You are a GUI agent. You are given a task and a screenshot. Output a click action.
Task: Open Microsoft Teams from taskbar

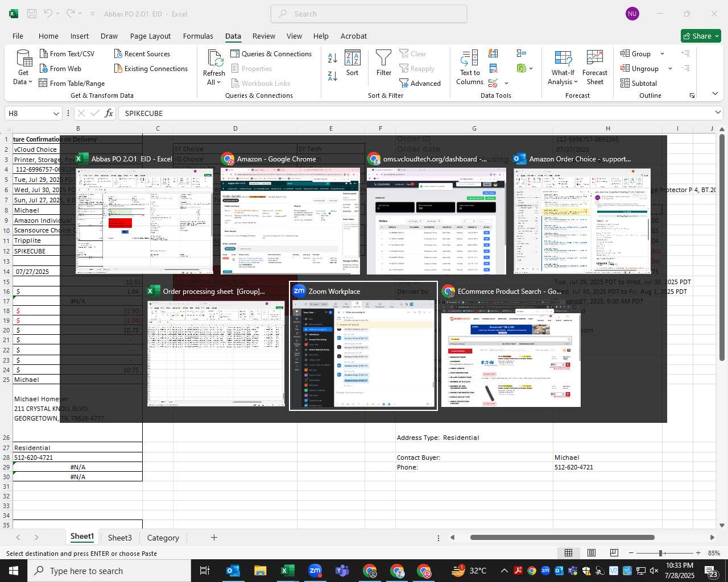coord(342,571)
